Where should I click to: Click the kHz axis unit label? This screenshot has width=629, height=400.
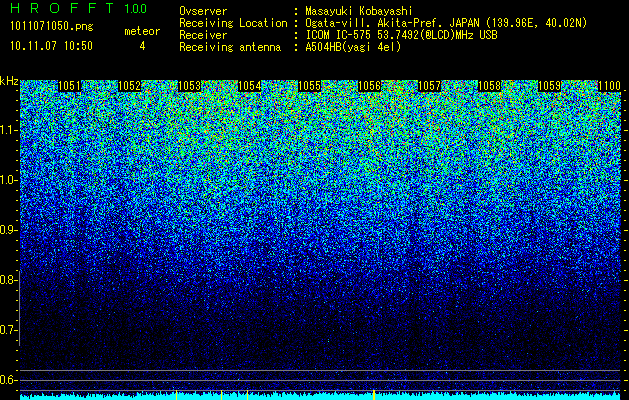pyautogui.click(x=9, y=81)
